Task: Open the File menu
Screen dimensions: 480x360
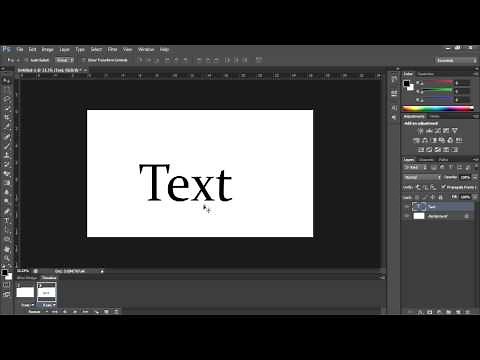Action: coord(20,50)
